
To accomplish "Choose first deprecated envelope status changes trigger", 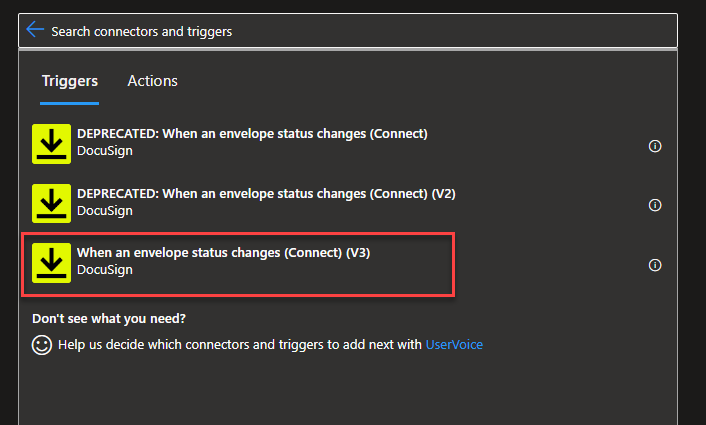I will click(252, 134).
